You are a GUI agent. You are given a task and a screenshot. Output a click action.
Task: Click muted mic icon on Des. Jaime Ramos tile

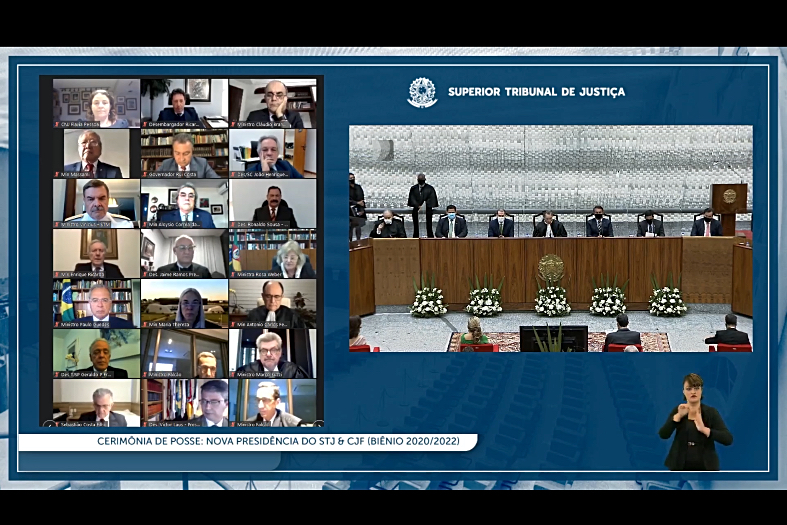coord(145,275)
